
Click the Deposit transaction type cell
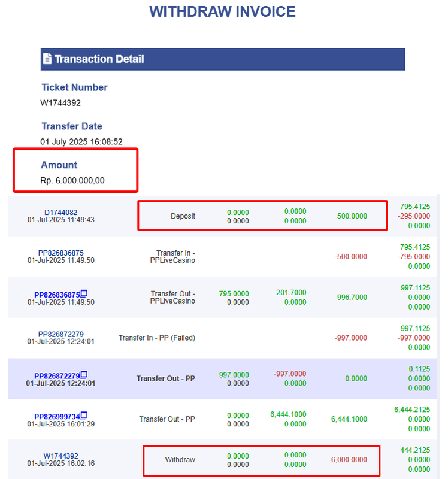pyautogui.click(x=183, y=216)
